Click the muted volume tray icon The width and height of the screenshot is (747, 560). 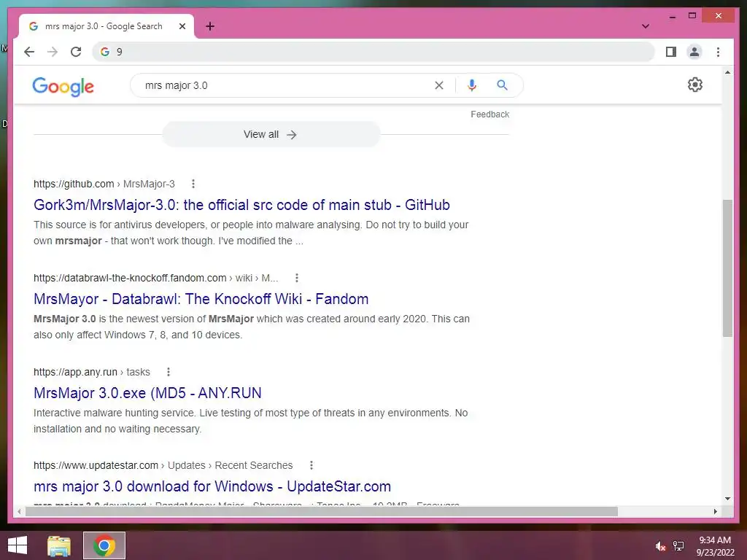click(659, 546)
